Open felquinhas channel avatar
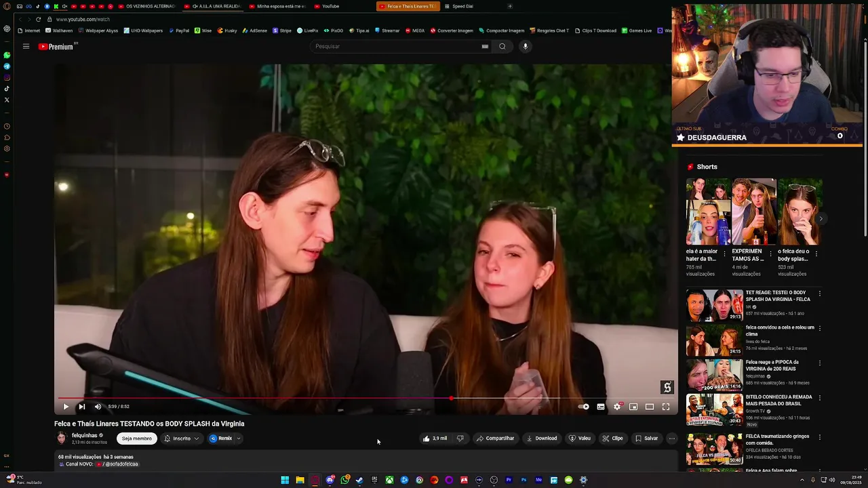 (x=61, y=438)
